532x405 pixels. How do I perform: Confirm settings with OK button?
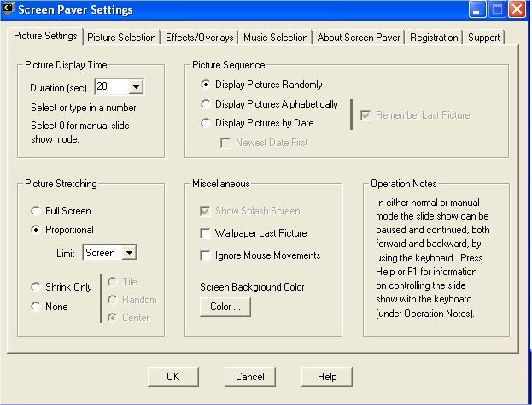coord(173,377)
